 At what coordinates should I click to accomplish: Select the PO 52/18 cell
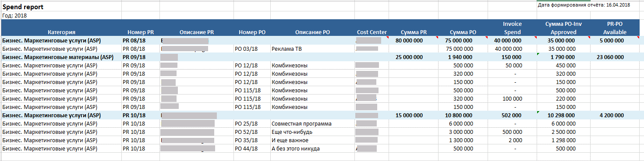click(246, 132)
